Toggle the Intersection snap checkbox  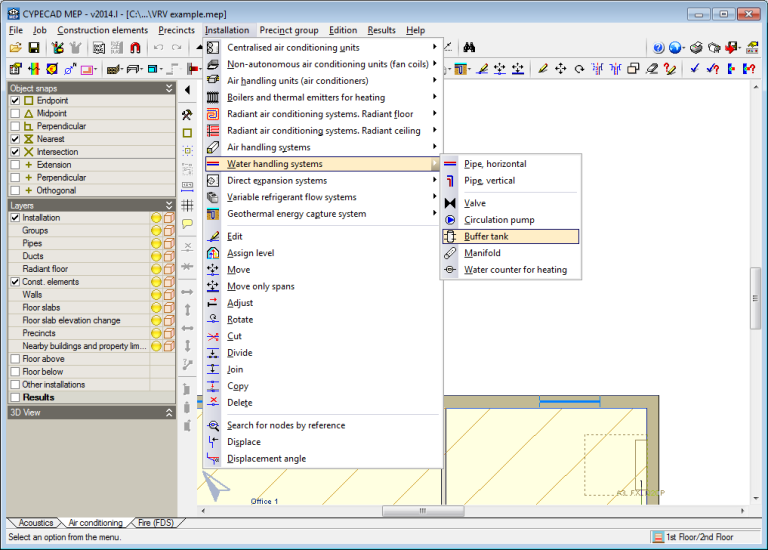[15, 152]
